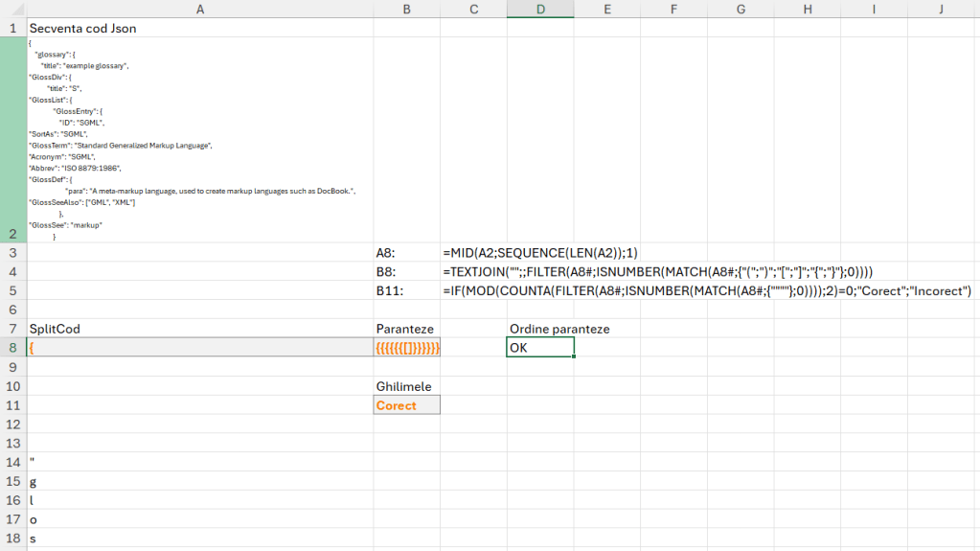Select the "Paranteze" heading cell
This screenshot has height=551, width=980.
point(405,329)
